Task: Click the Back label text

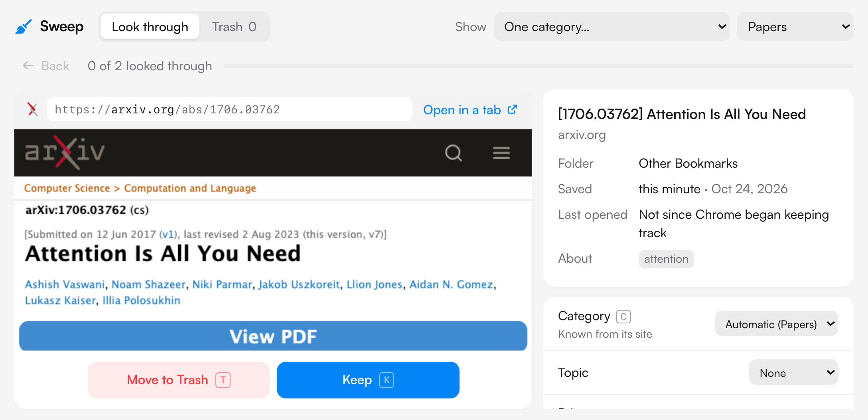Action: (x=55, y=66)
